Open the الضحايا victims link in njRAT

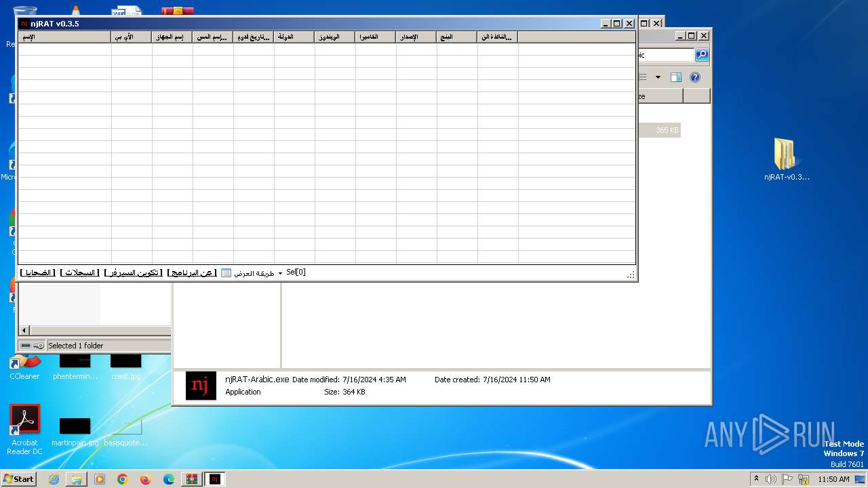click(x=37, y=272)
